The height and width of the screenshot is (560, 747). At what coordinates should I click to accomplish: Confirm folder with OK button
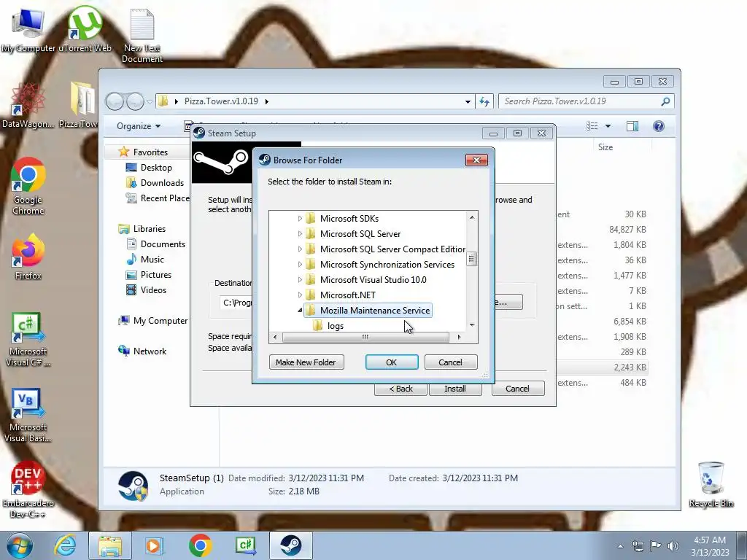392,362
